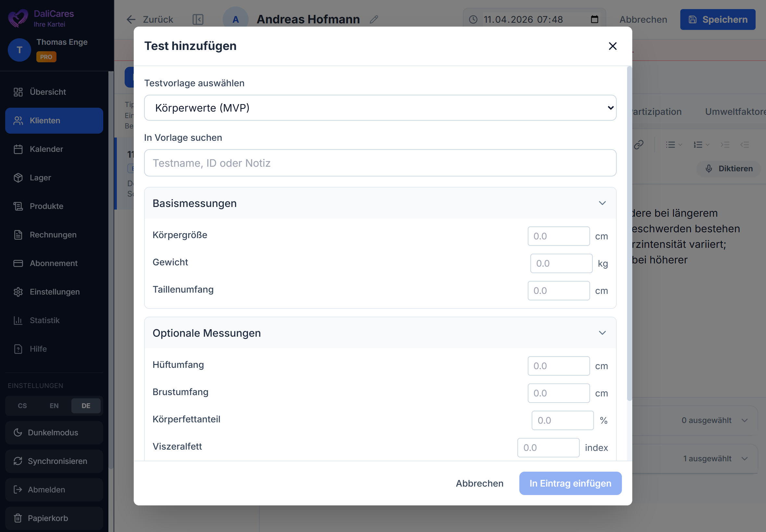
Task: Switch language to CS
Action: (22, 406)
